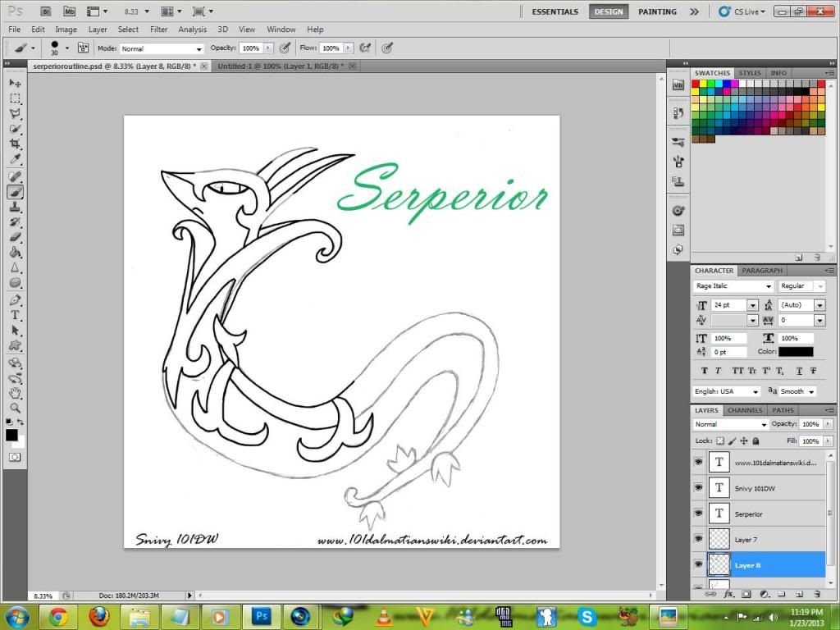Select the Eyedropper tool
This screenshot has width=840, height=630.
click(15, 159)
